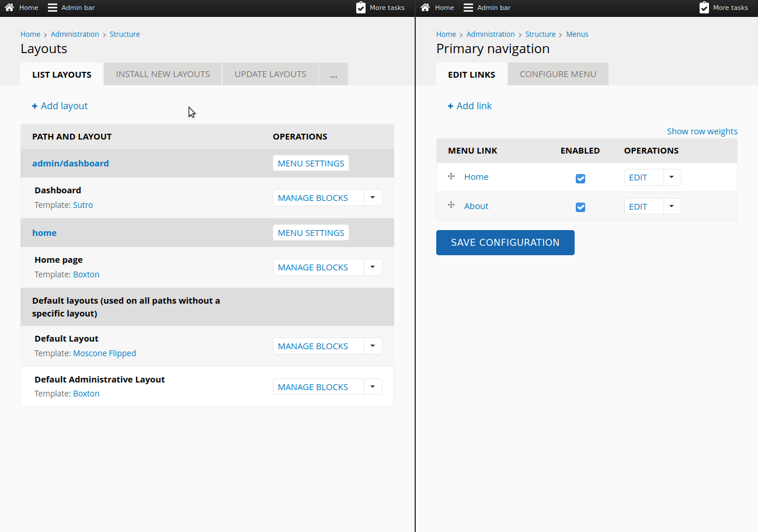This screenshot has width=758, height=532.
Task: Uncheck the Enabled checkbox for About link
Action: (x=580, y=207)
